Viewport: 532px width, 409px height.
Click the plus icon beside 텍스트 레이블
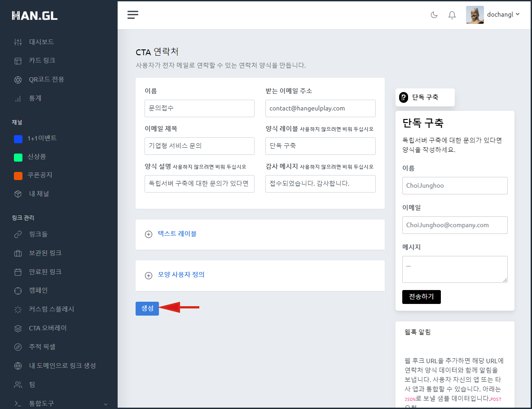pyautogui.click(x=149, y=234)
